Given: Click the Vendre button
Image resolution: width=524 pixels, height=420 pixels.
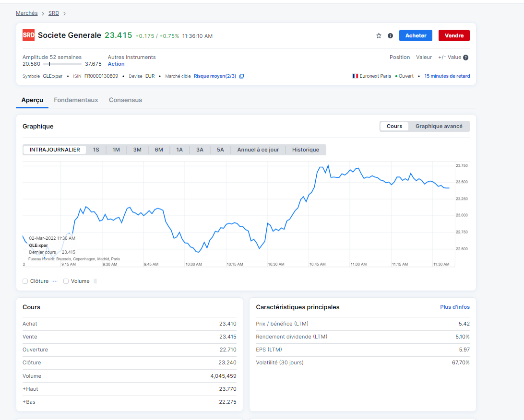Looking at the screenshot, I should click(454, 35).
